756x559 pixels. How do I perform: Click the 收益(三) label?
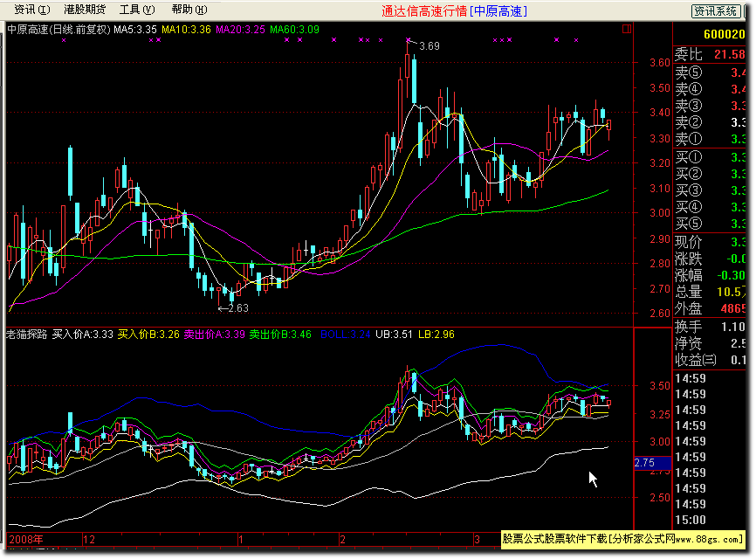pos(696,360)
